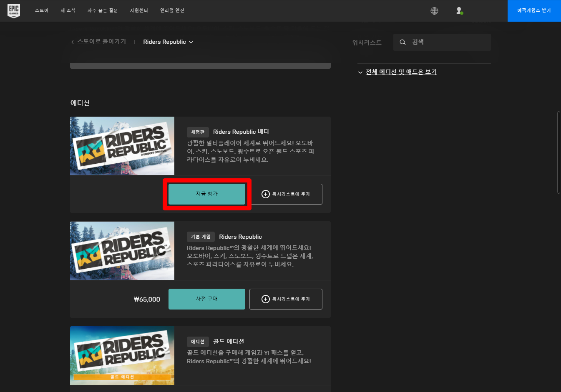Add base game Riders Republic to wishlist
Image resolution: width=561 pixels, height=392 pixels.
coord(286,299)
